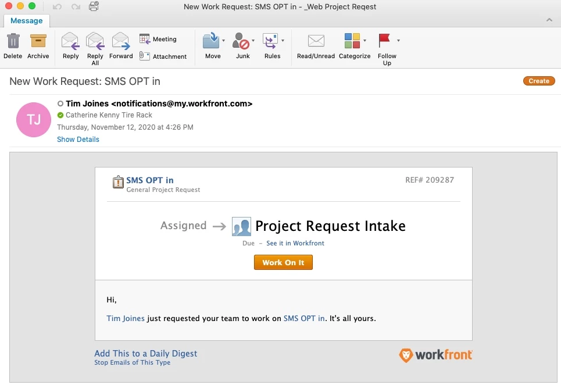The image size is (561, 392).
Task: Click recipient Catherine Kenny Tire Rack
Action: [x=109, y=115]
